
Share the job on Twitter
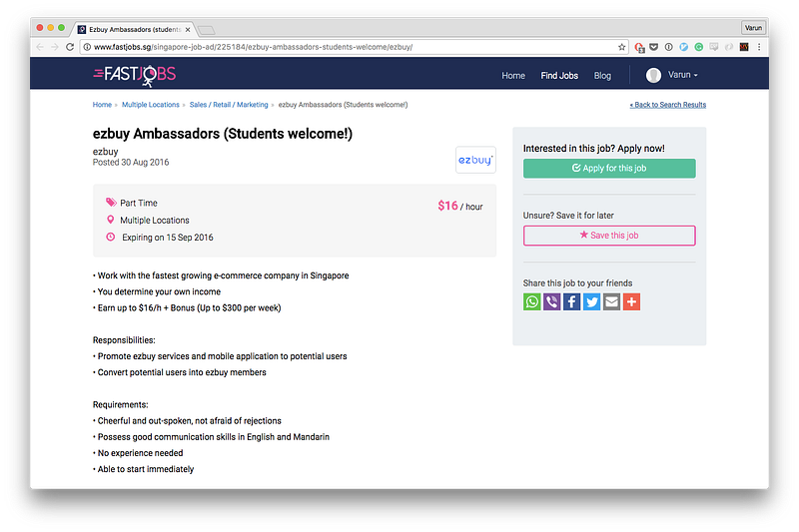[591, 301]
